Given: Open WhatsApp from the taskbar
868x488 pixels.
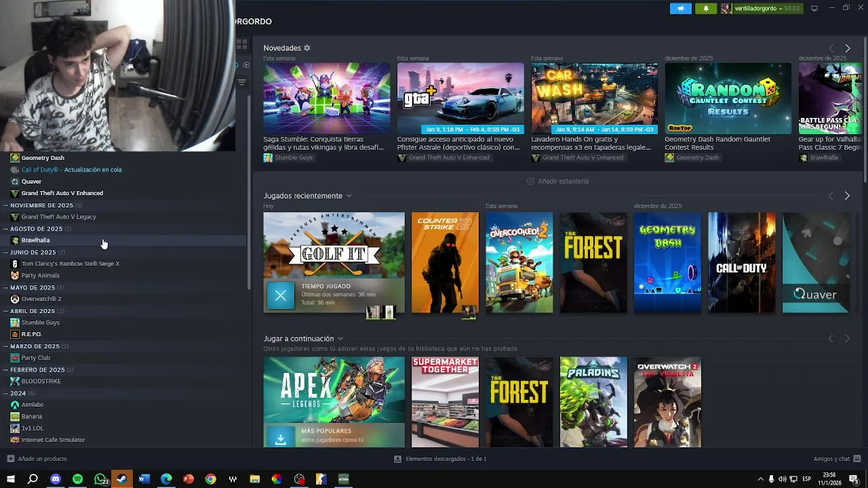Looking at the screenshot, I should (x=100, y=479).
